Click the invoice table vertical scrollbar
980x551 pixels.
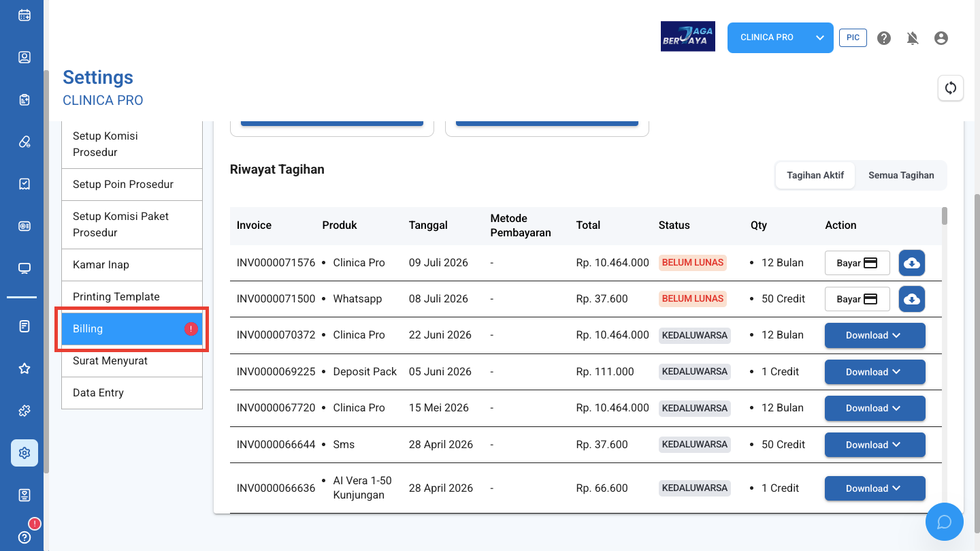(x=945, y=216)
